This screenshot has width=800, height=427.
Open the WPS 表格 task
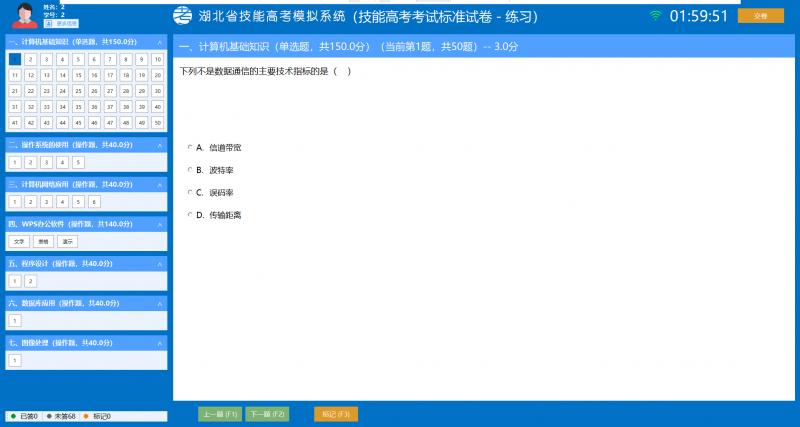coord(43,242)
